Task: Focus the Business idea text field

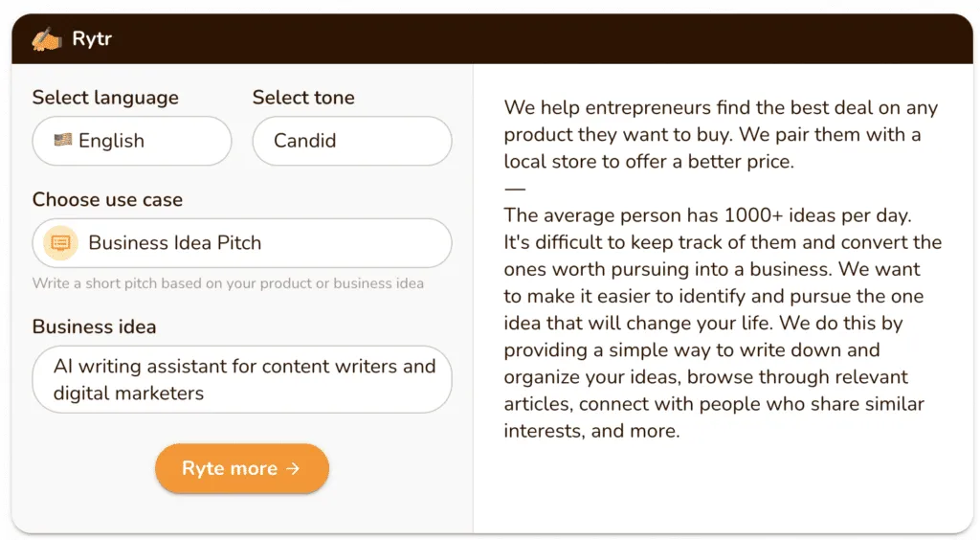Action: [x=241, y=379]
